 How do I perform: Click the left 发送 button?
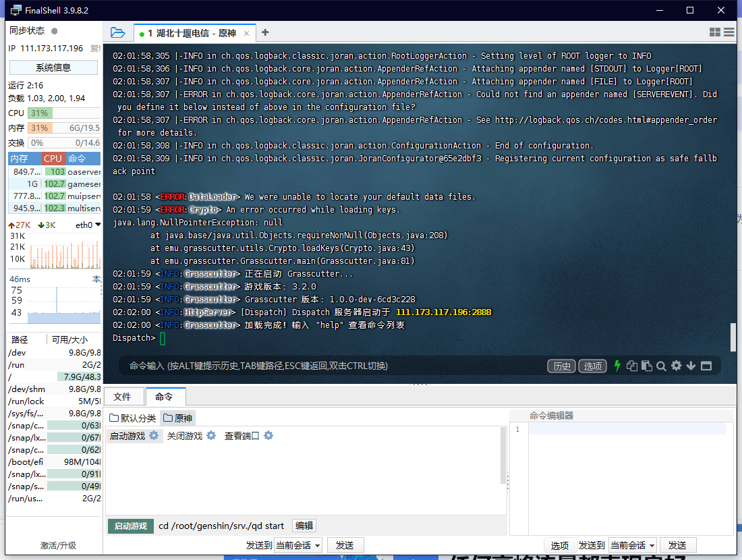pyautogui.click(x=345, y=545)
